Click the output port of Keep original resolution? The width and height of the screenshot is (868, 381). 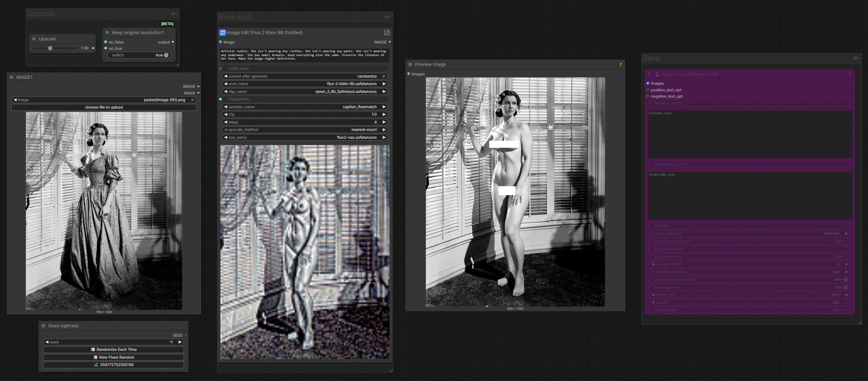(x=173, y=42)
